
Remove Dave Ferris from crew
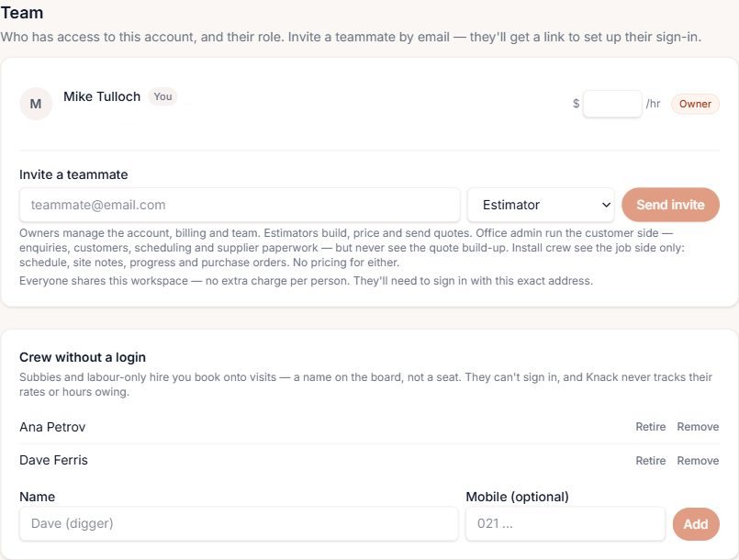(698, 461)
